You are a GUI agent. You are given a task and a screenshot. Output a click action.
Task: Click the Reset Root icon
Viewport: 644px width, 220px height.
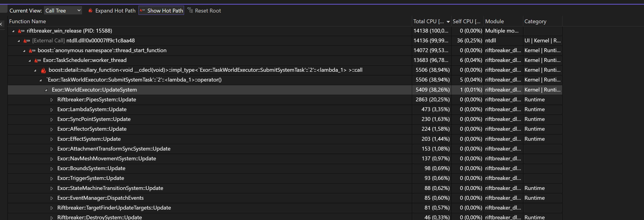[190, 10]
